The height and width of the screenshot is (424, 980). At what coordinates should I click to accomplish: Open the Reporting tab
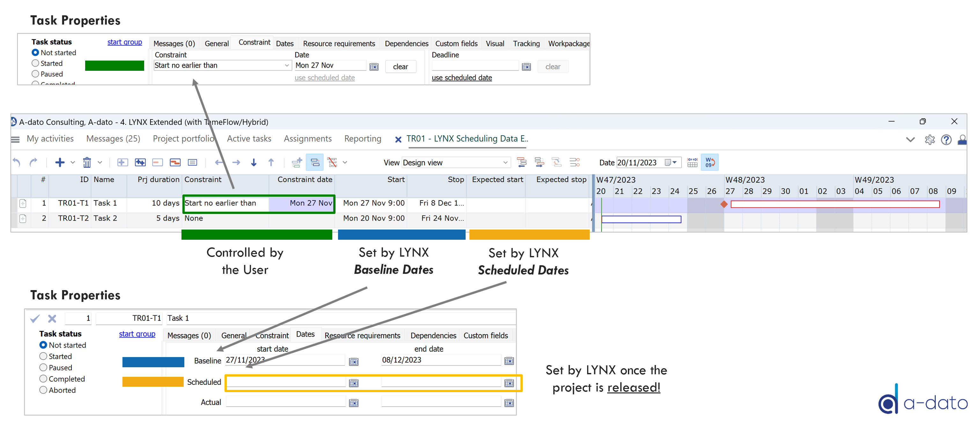363,139
